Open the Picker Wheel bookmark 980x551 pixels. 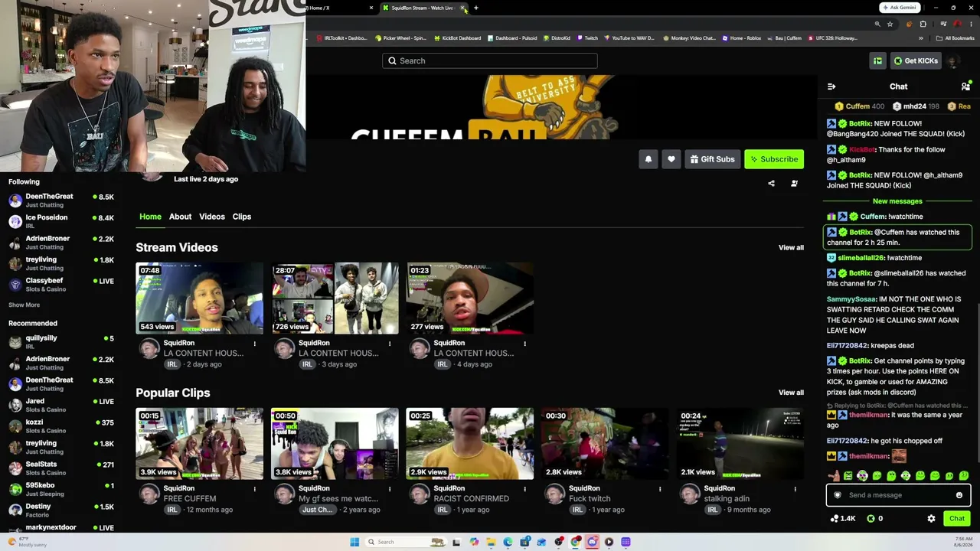(x=400, y=37)
